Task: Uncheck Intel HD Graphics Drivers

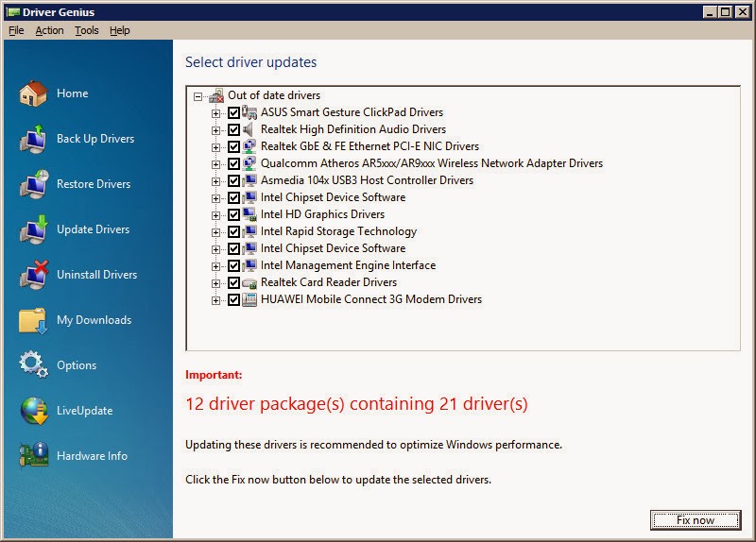Action: 233,214
